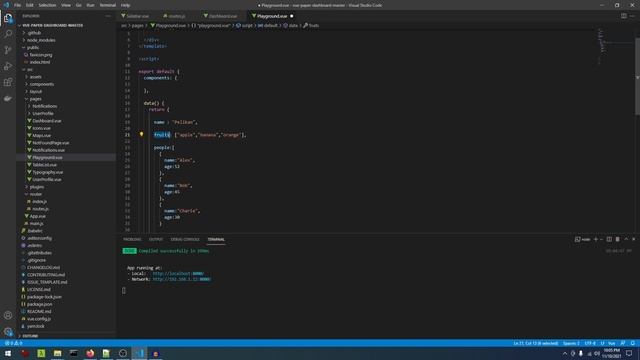Open the File menu

tap(17, 5)
